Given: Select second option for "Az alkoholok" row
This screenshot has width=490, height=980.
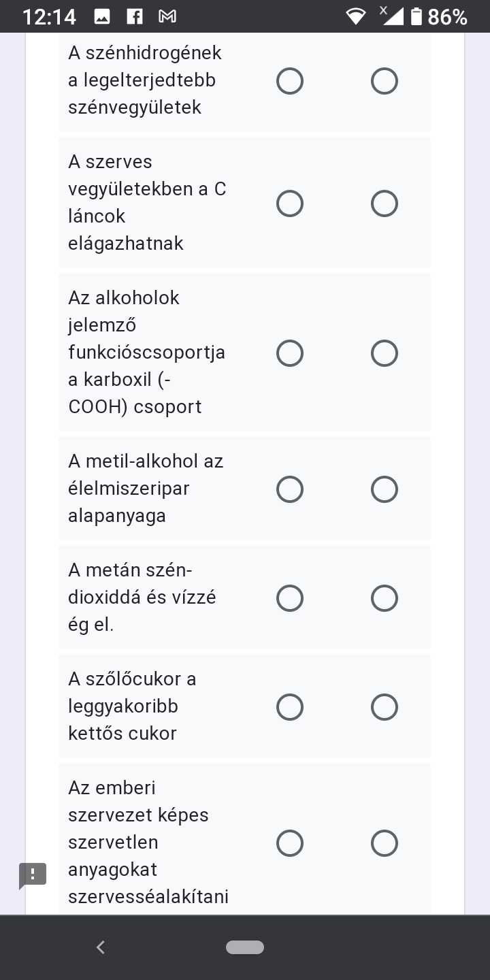Looking at the screenshot, I should click(x=385, y=353).
